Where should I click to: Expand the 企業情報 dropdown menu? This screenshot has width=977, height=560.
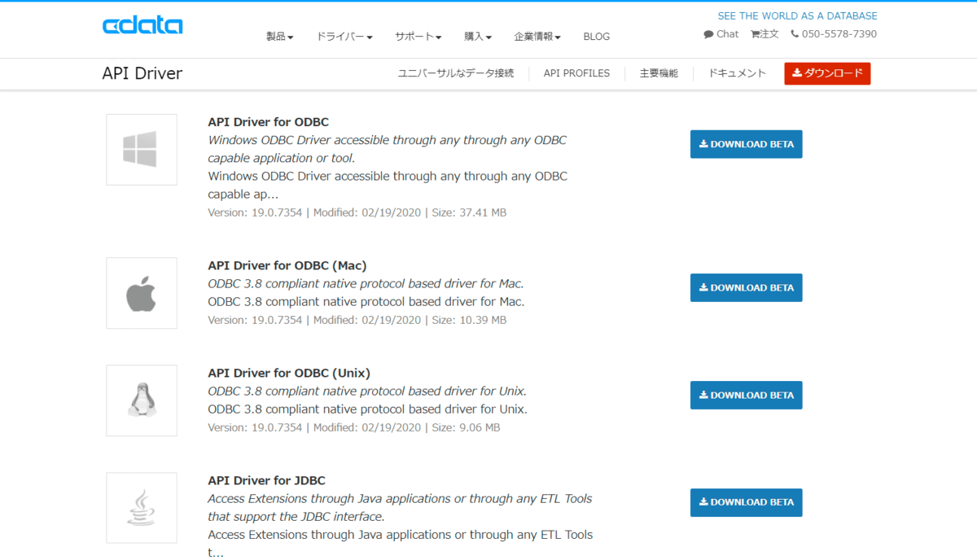[537, 37]
